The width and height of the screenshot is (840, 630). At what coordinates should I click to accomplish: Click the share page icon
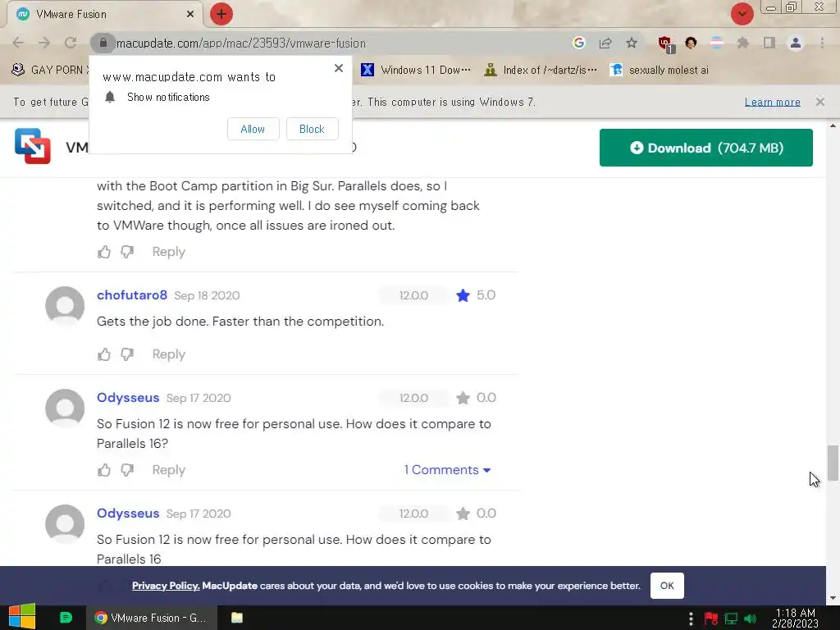605,43
